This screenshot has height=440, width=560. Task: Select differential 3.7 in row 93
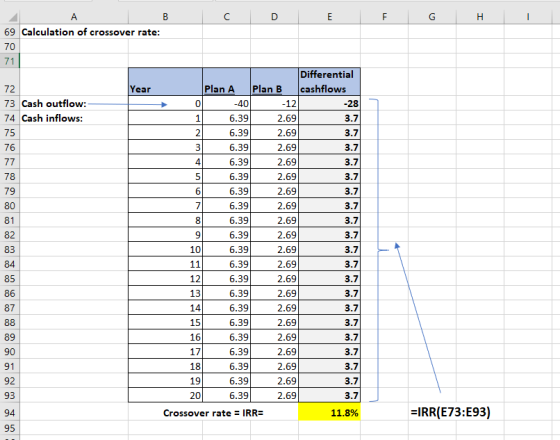(329, 395)
